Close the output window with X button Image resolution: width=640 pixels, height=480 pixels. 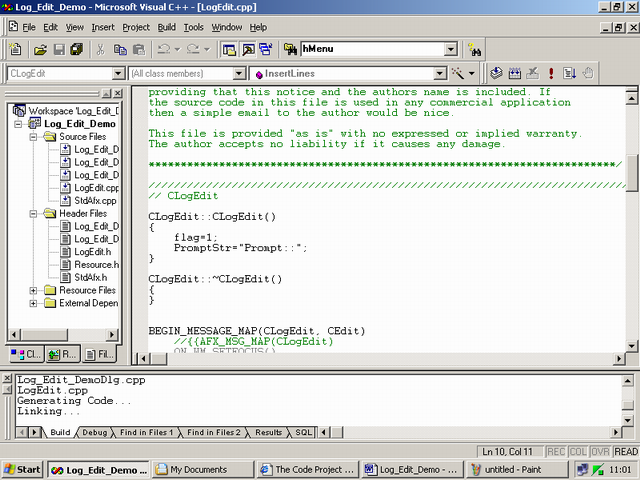[7, 379]
